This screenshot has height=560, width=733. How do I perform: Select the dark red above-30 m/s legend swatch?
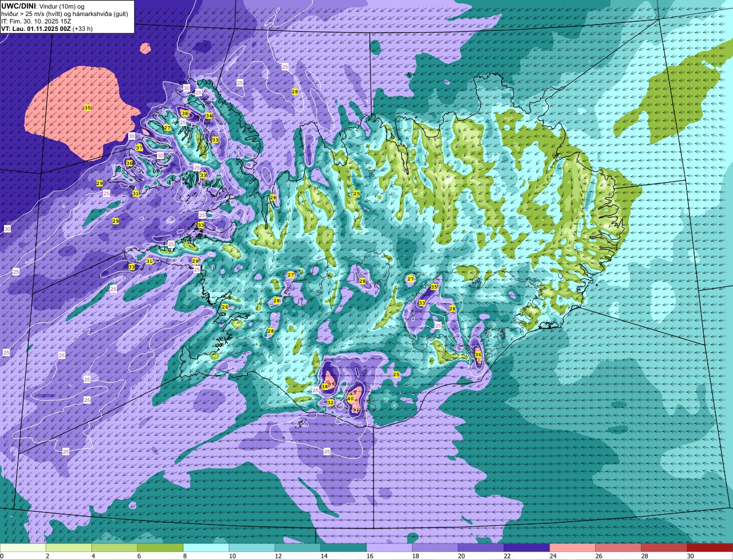tap(710, 548)
